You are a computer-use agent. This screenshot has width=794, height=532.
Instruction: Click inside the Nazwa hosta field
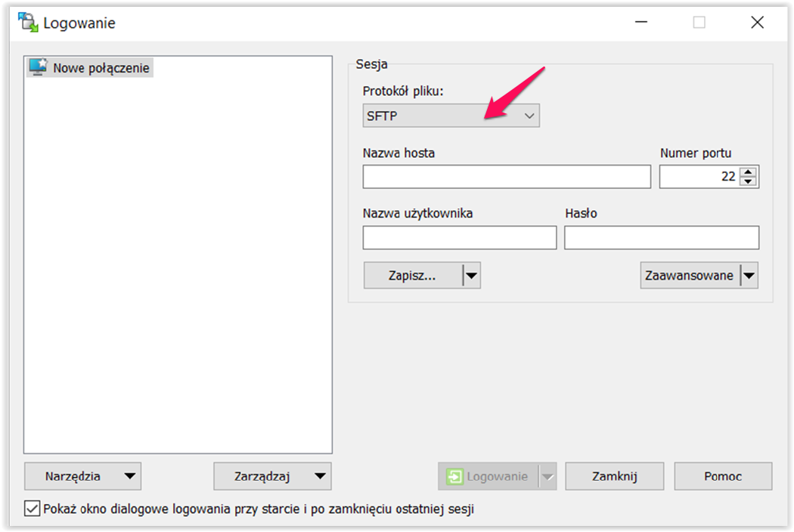pos(506,176)
